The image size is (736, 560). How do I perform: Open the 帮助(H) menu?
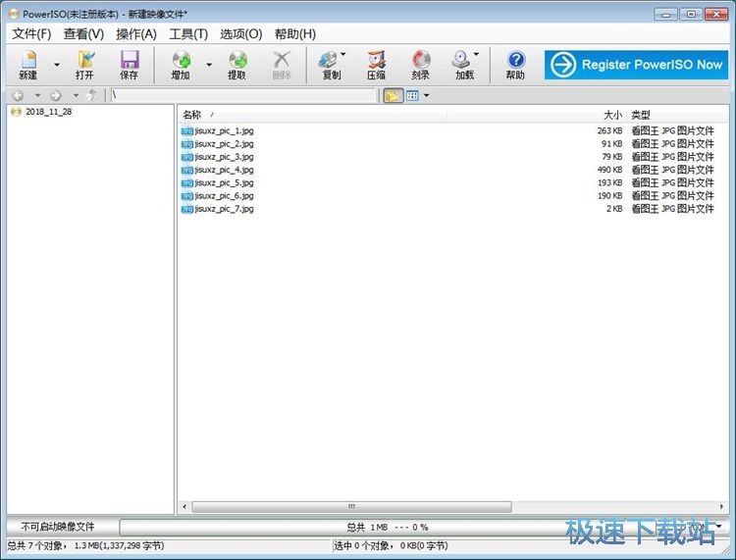tap(294, 33)
